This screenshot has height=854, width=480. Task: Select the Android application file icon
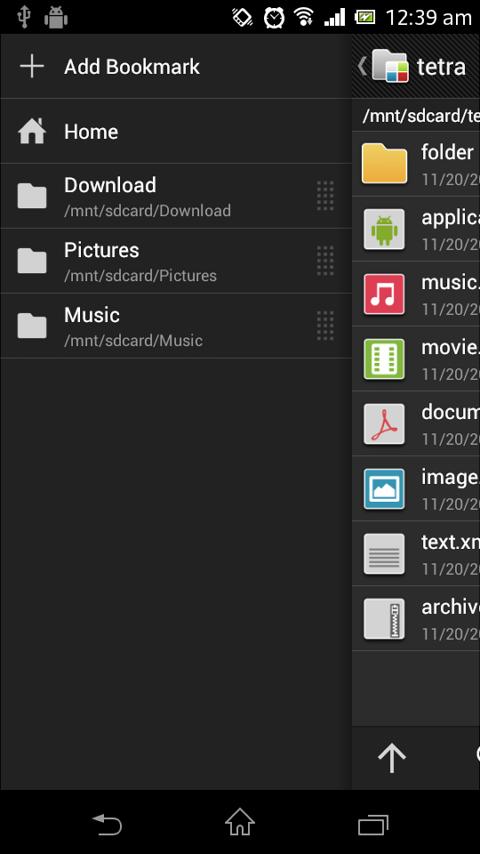384,229
